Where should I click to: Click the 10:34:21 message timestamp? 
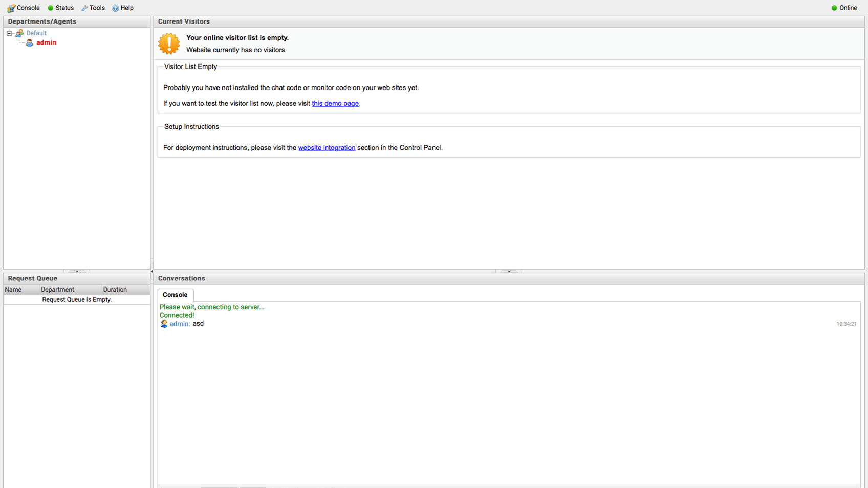point(847,324)
